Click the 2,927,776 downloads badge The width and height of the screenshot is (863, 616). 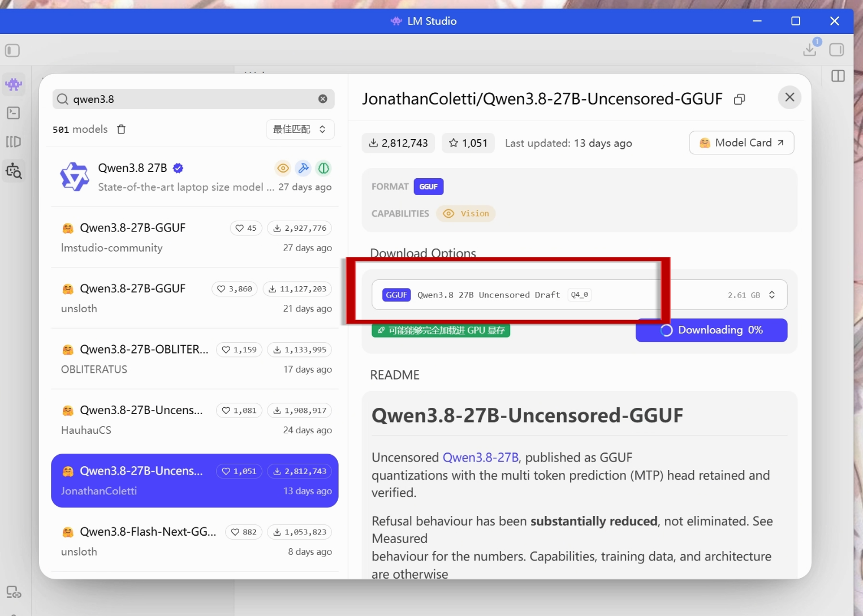pyautogui.click(x=300, y=228)
